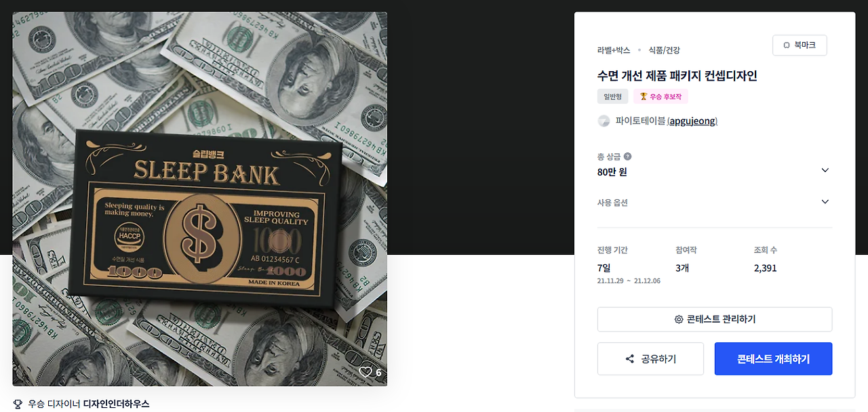Like the design with the heart icon
The image size is (868, 412).
click(366, 372)
